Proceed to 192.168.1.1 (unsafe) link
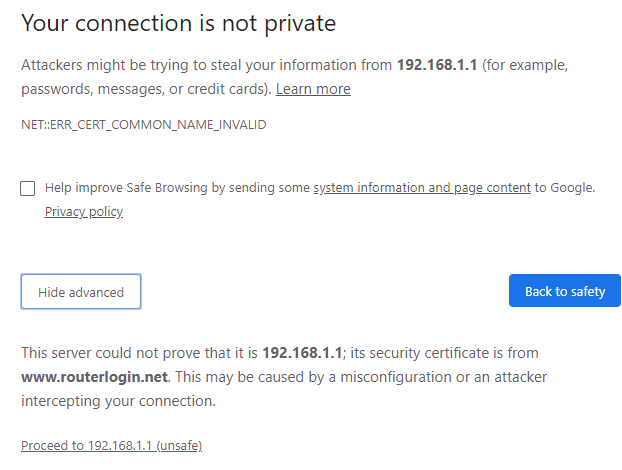622x470 pixels. pos(111,445)
